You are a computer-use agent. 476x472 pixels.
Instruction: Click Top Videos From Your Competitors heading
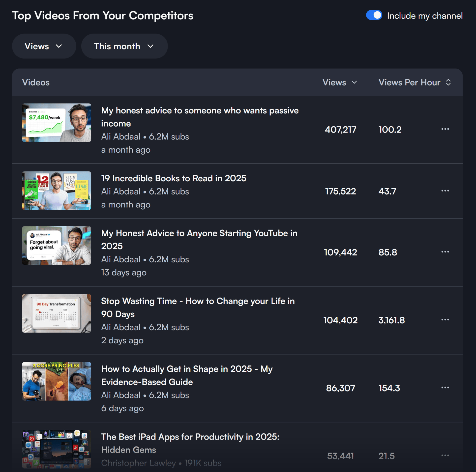(x=103, y=16)
